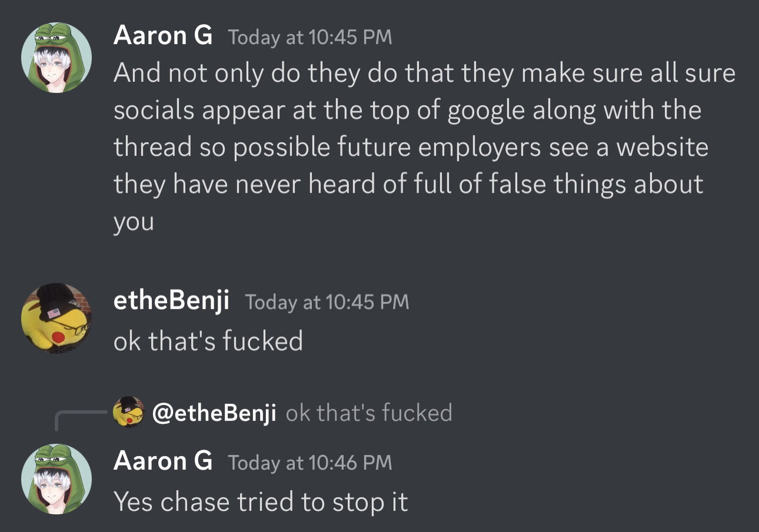
Task: Open the etheBenji username above 'ok that's fucked'
Action: [171, 302]
